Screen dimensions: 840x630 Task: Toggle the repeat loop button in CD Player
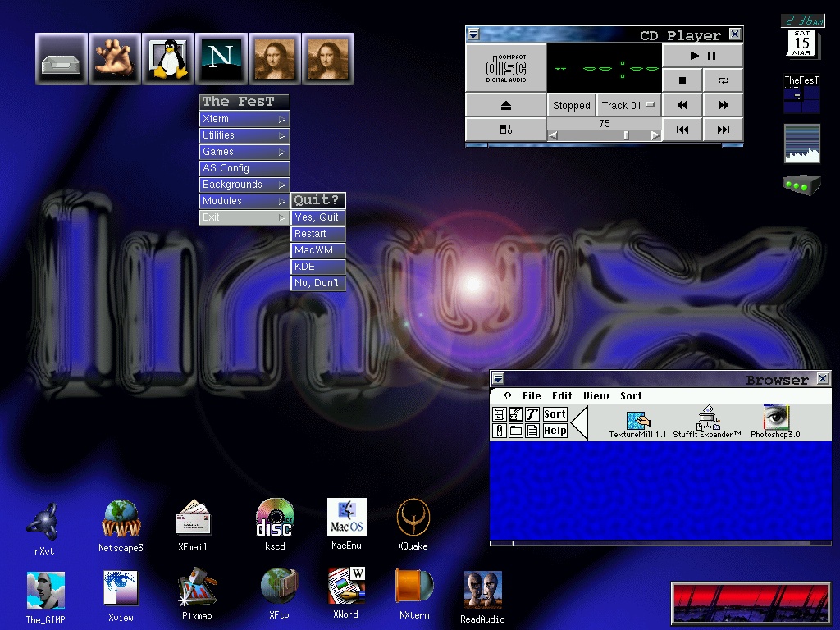723,80
